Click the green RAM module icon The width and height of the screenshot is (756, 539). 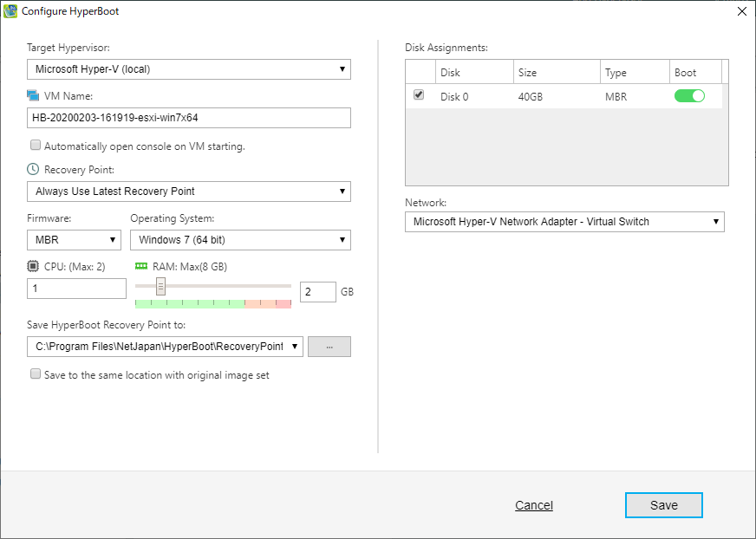point(141,266)
